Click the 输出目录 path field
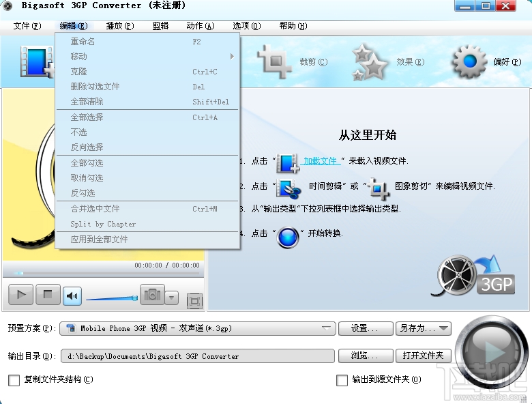This screenshot has width=532, height=404. coord(198,356)
